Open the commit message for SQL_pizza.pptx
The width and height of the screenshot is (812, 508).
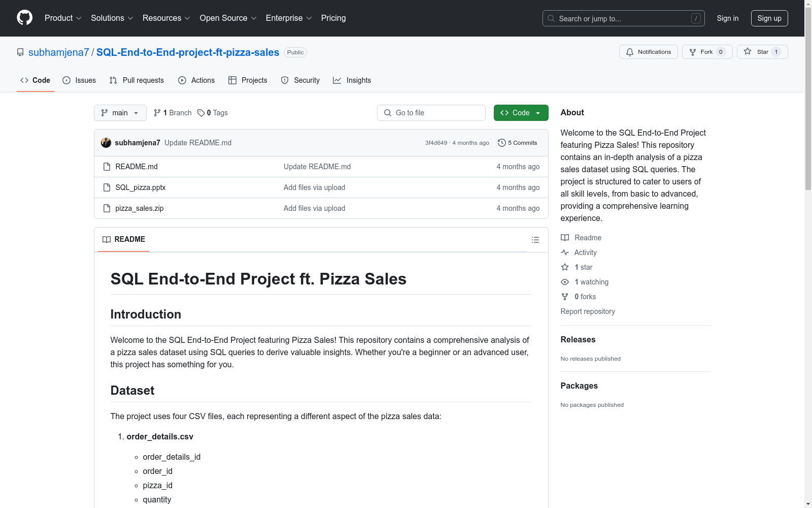point(315,187)
